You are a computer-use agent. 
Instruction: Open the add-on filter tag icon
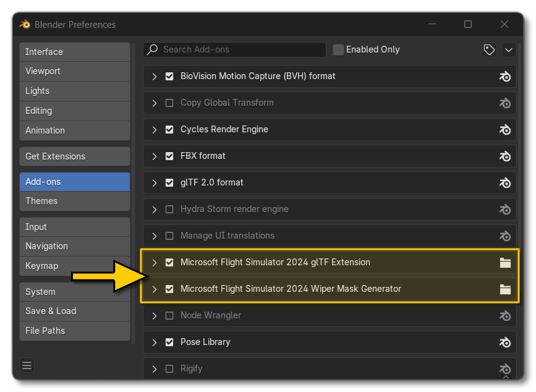[489, 49]
